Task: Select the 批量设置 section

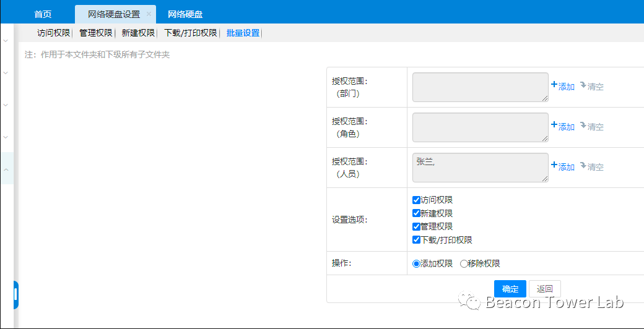Action: 243,33
